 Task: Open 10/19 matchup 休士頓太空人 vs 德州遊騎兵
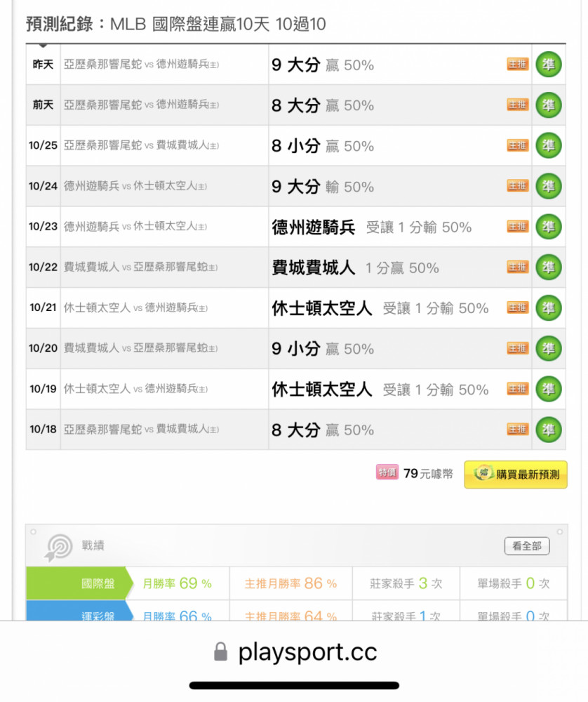135,389
